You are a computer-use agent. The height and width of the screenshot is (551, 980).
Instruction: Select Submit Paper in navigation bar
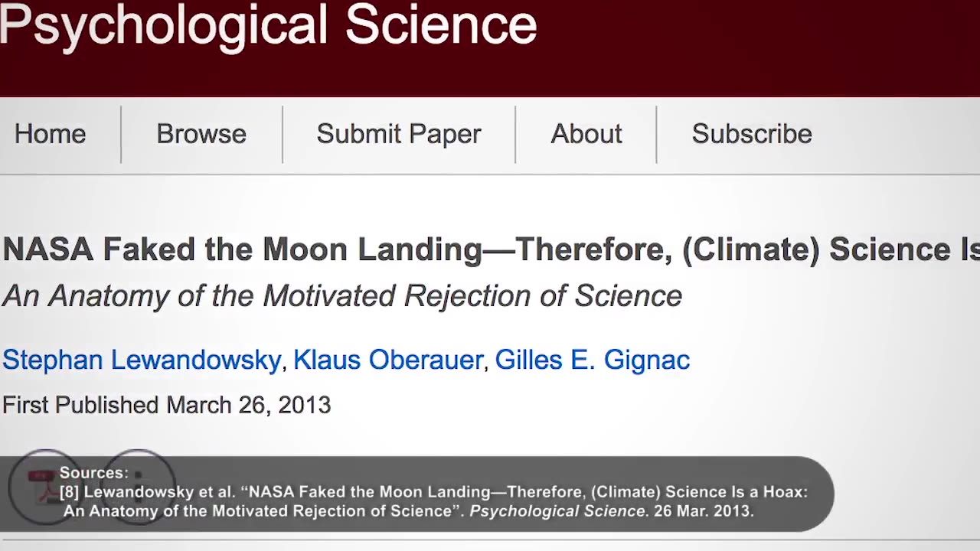coord(399,134)
